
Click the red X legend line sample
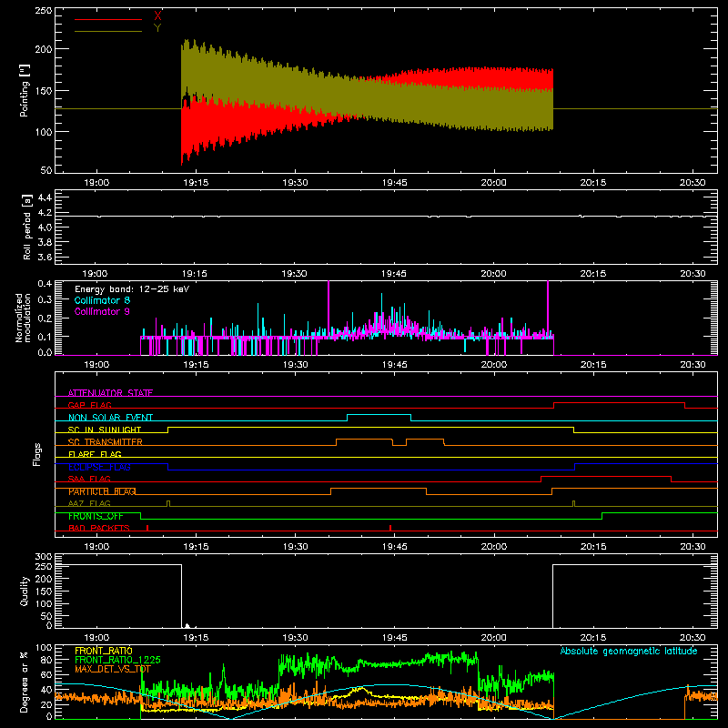[x=107, y=19]
